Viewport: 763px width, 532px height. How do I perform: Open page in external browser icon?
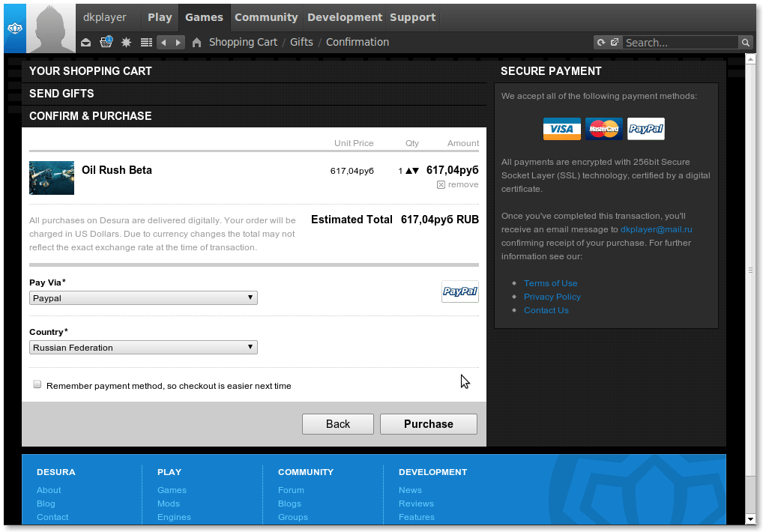point(615,42)
